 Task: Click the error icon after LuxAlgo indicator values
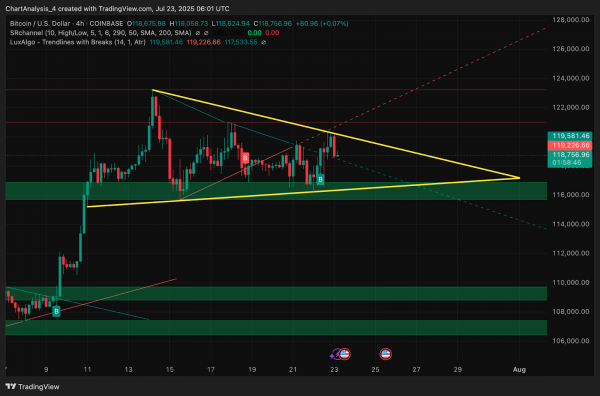[263, 42]
